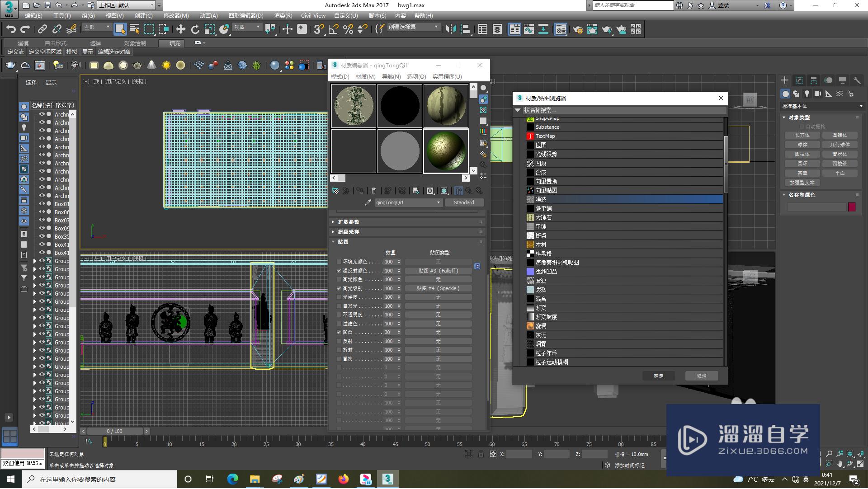Click the 确定 button in map browser
The width and height of the screenshot is (868, 489).
(x=658, y=376)
